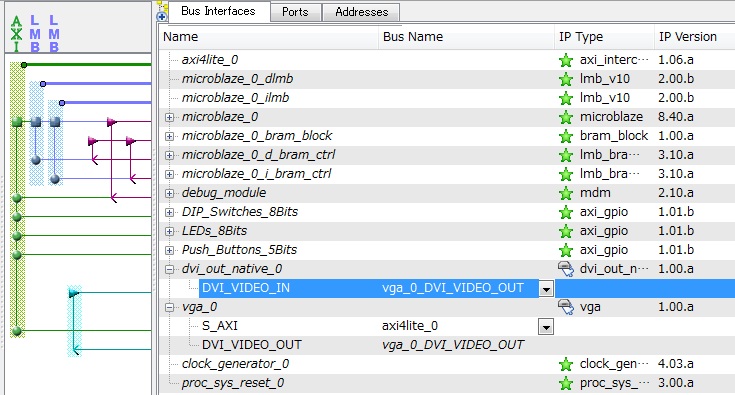
Task: Click debug_module AXI slave connector
Action: 17,198
